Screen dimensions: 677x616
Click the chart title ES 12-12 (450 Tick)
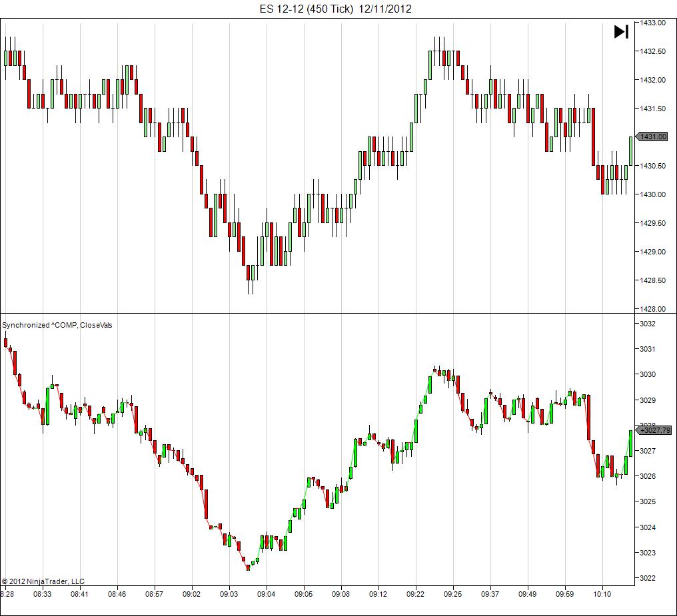(x=306, y=9)
